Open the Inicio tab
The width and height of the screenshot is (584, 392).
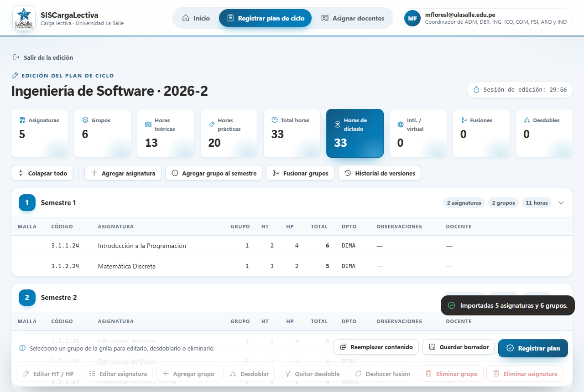click(x=196, y=18)
